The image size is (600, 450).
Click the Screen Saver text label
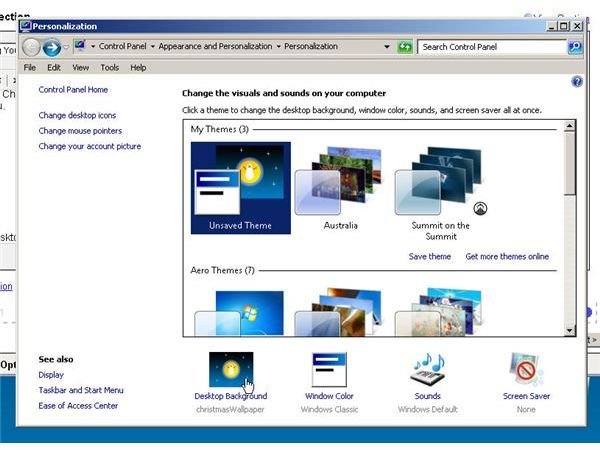coord(526,396)
